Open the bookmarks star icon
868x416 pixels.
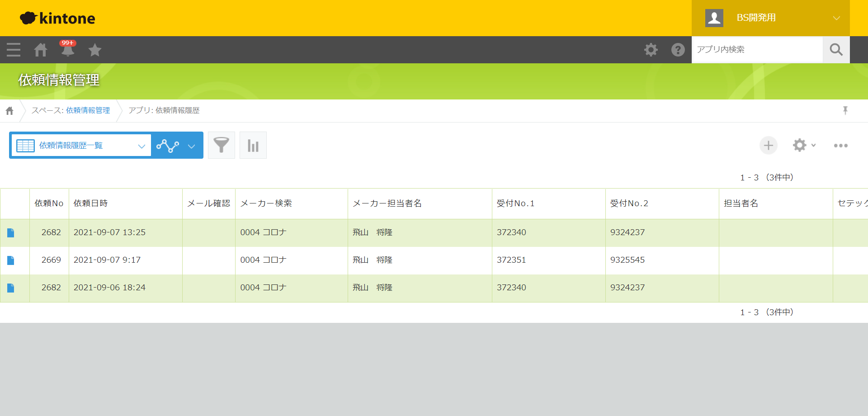click(95, 50)
